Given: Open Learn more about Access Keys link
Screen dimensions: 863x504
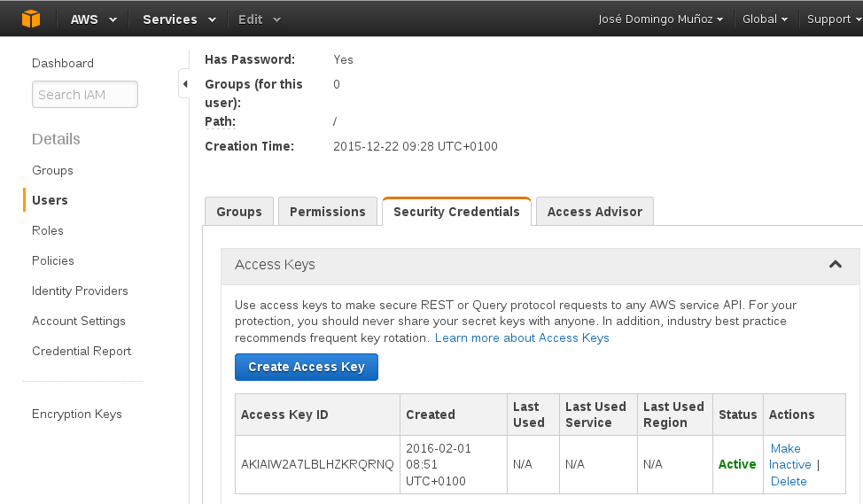Looking at the screenshot, I should 522,337.
